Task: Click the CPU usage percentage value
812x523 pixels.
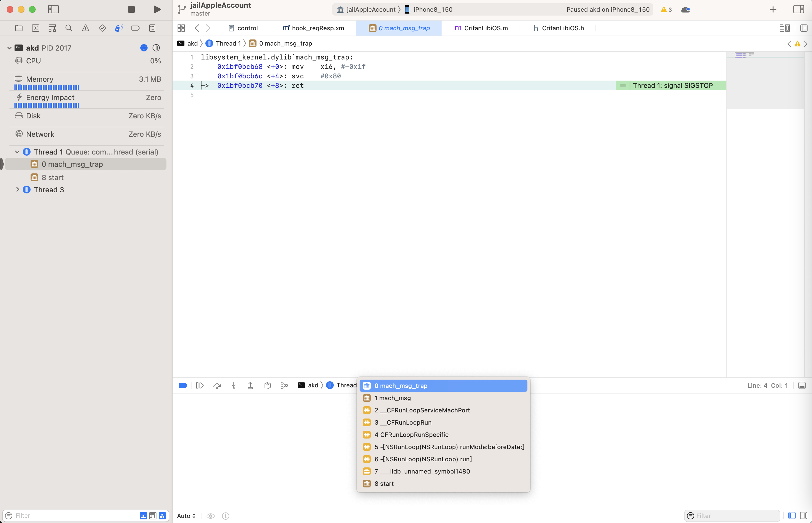Action: tap(155, 60)
